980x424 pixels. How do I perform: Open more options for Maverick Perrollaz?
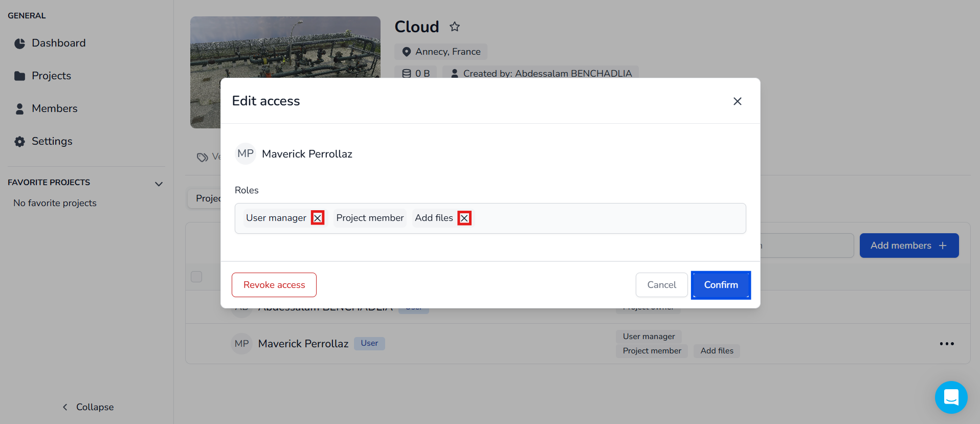946,344
